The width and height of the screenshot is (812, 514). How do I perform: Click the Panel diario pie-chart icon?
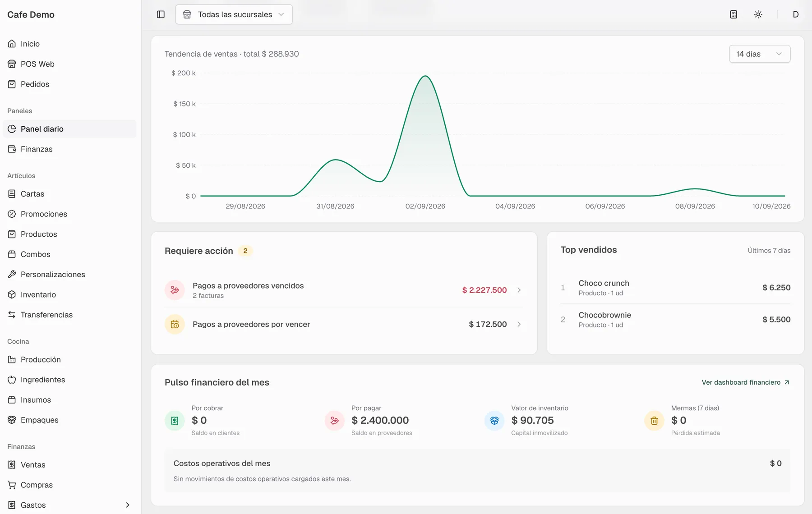[12, 129]
